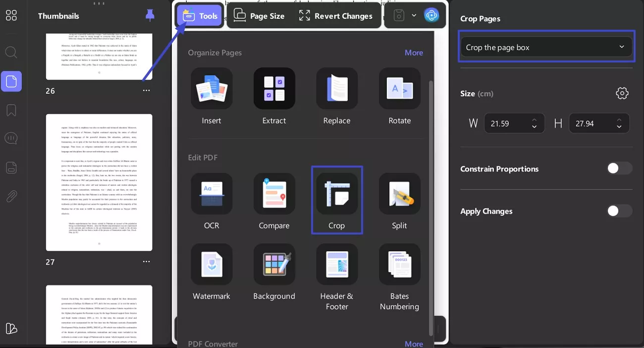
Task: Toggle the Apply Changes switch
Action: click(620, 211)
